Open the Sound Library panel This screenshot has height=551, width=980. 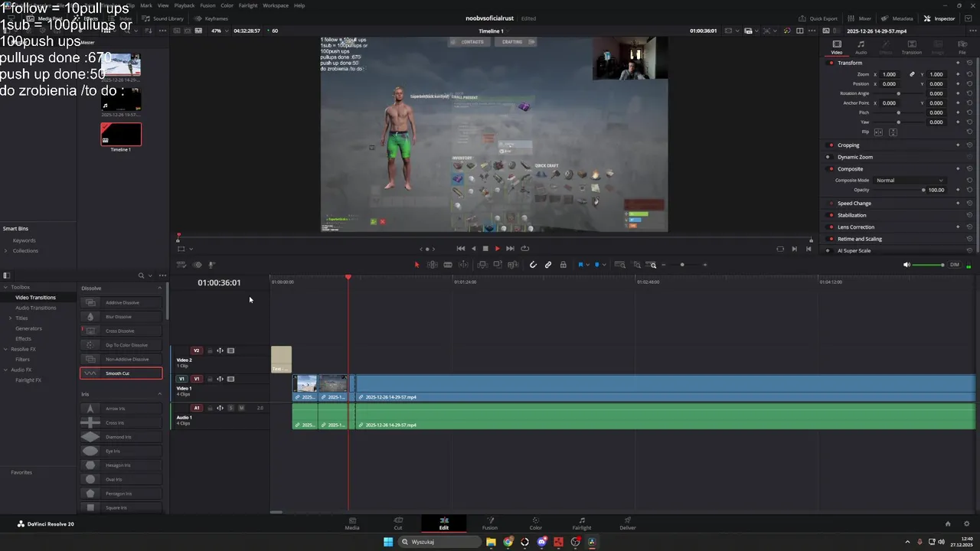(x=163, y=18)
